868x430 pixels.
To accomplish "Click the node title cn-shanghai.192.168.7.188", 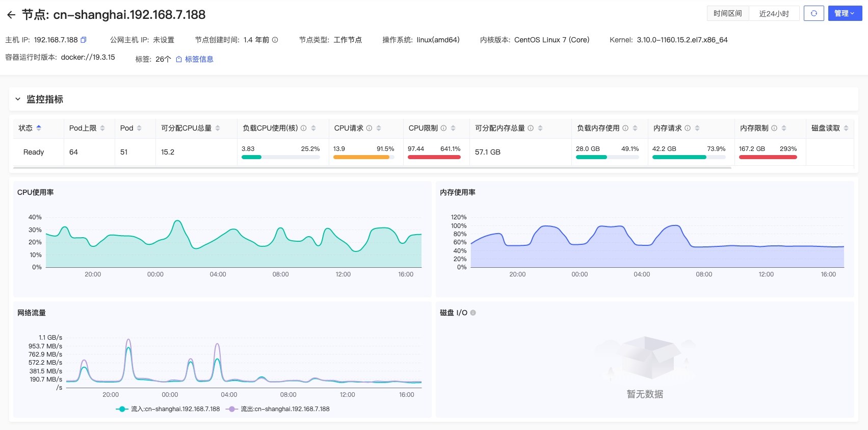I will (x=129, y=15).
